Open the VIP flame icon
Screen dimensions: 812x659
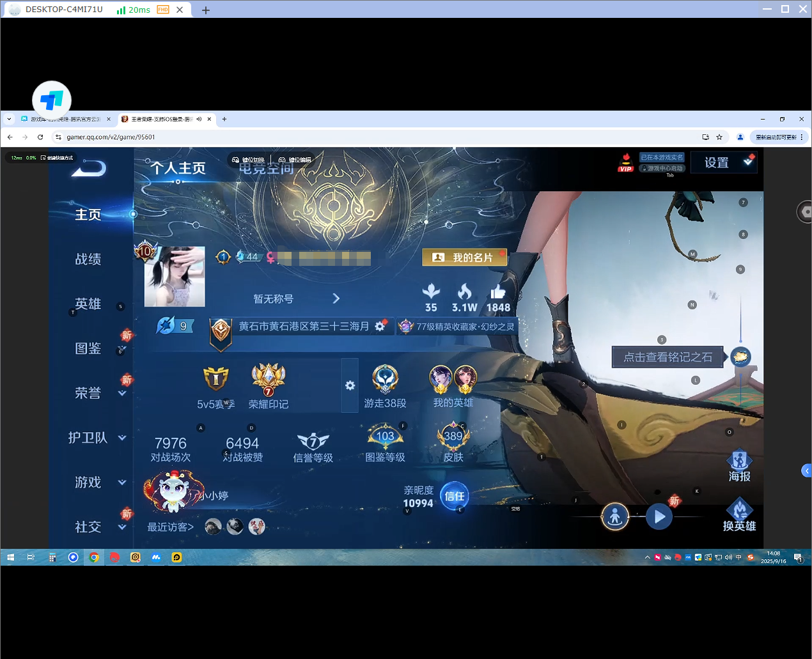tap(626, 162)
